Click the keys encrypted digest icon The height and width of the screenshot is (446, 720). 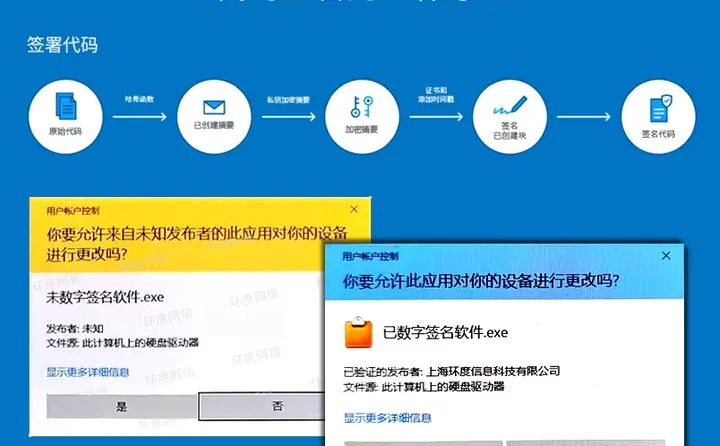(362, 107)
